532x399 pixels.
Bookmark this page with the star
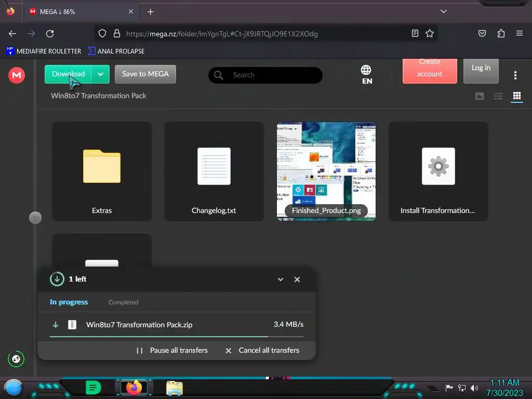pos(430,33)
